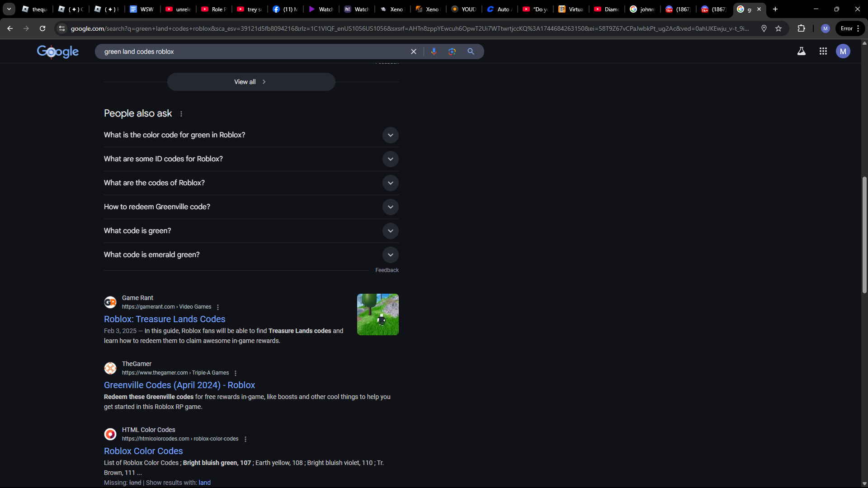Open Google Lens image search
Screen dimensions: 868x488
452,52
